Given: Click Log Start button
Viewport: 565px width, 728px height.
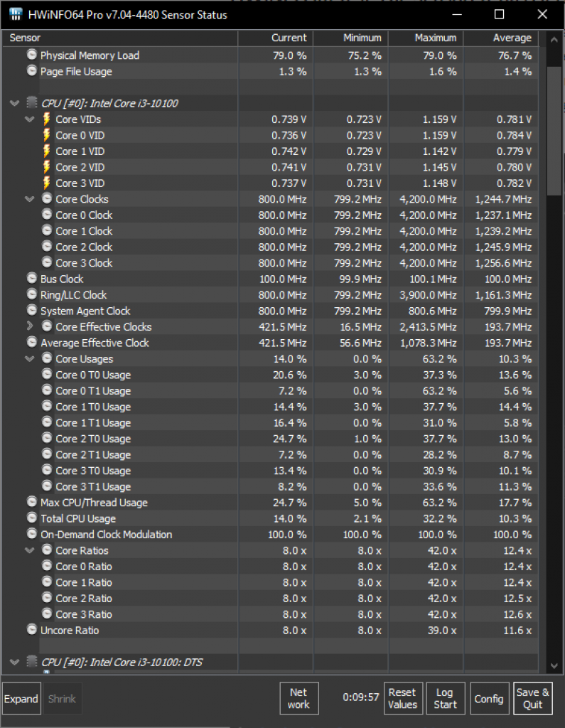Looking at the screenshot, I should [446, 698].
